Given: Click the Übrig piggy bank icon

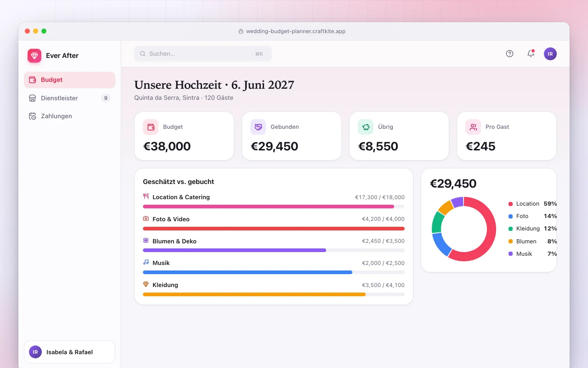Looking at the screenshot, I should coord(366,127).
